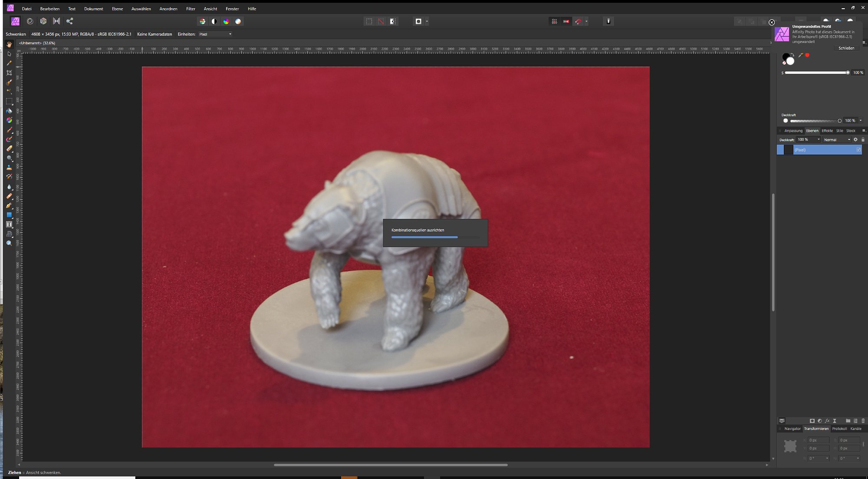
Task: Click the brush Deckkraft opacity slider
Action: pos(815,121)
